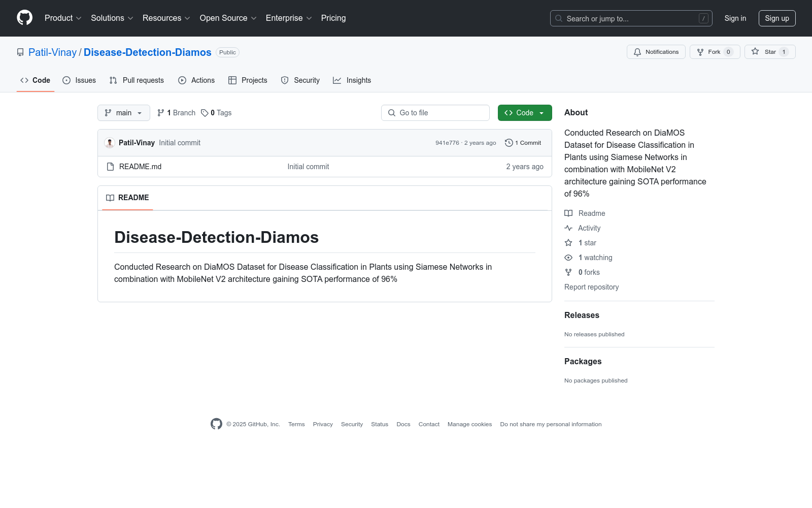Click the pulse icon beside Activity

[568, 228]
